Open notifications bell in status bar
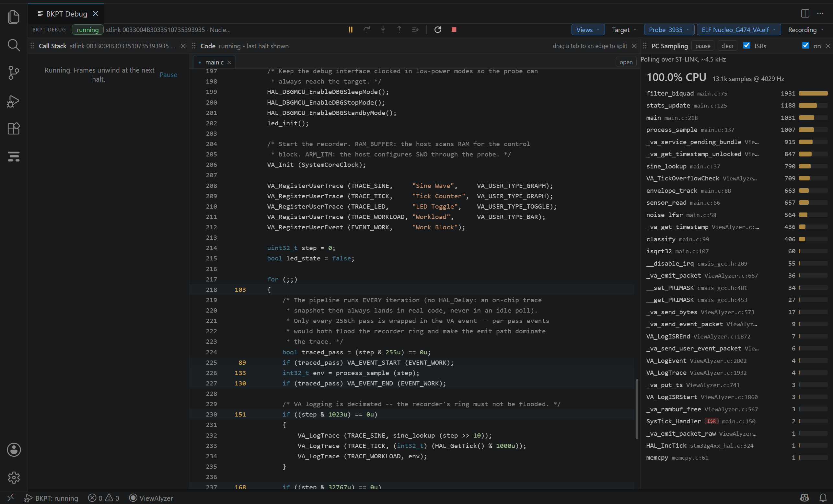The width and height of the screenshot is (833, 504). (823, 498)
